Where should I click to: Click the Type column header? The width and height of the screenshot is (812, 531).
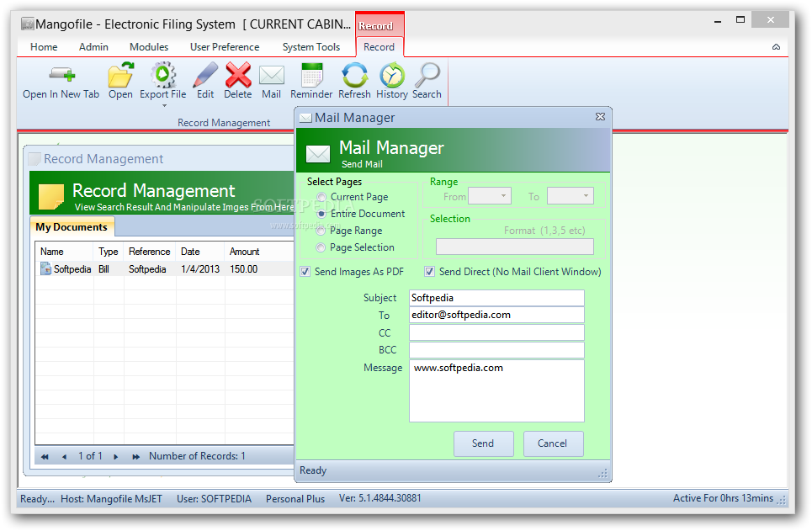point(109,252)
